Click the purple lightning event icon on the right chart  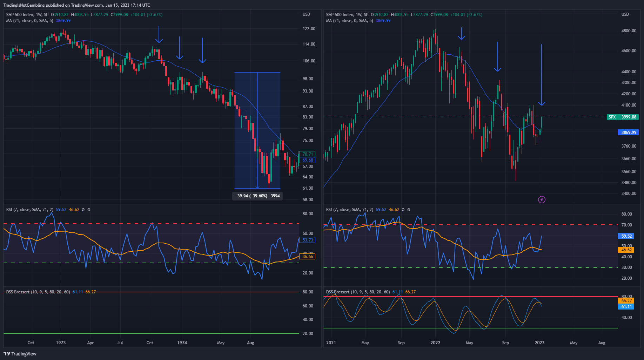pos(542,200)
